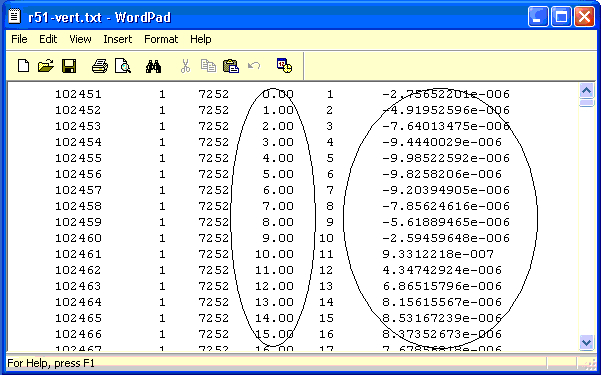The height and width of the screenshot is (375, 602).
Task: Click on -2.59459648e-006 value
Action: pyautogui.click(x=446, y=238)
